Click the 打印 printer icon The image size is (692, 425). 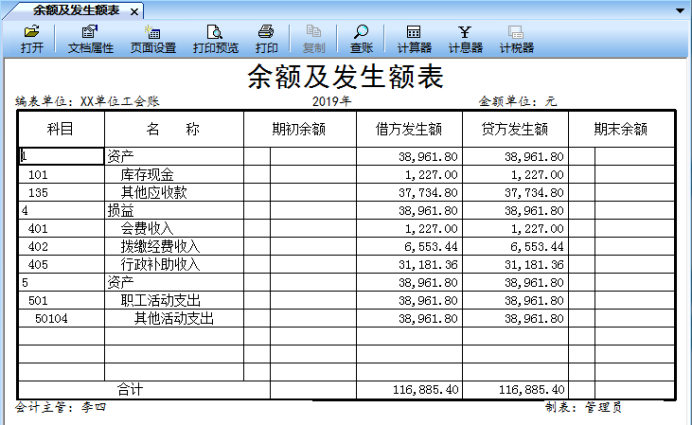[x=266, y=39]
